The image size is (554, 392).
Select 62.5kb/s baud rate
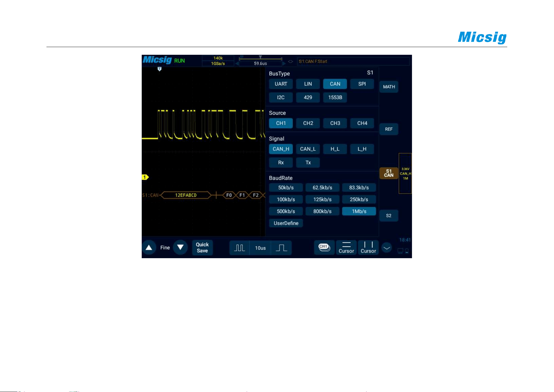coord(323,188)
